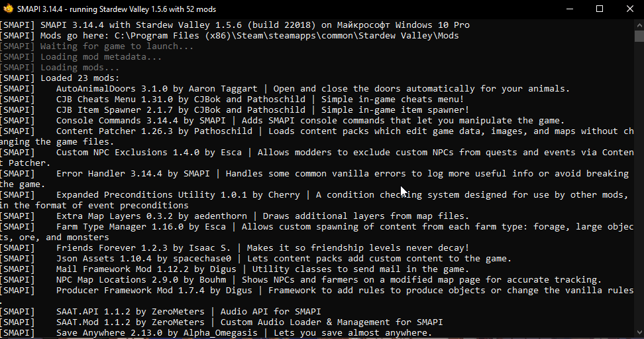Click the scrollbar up arrow
The height and width of the screenshot is (339, 644).
coord(639,25)
